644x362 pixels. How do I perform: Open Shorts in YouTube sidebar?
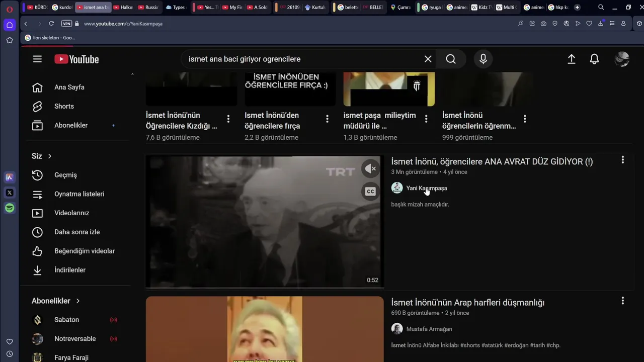click(x=64, y=107)
